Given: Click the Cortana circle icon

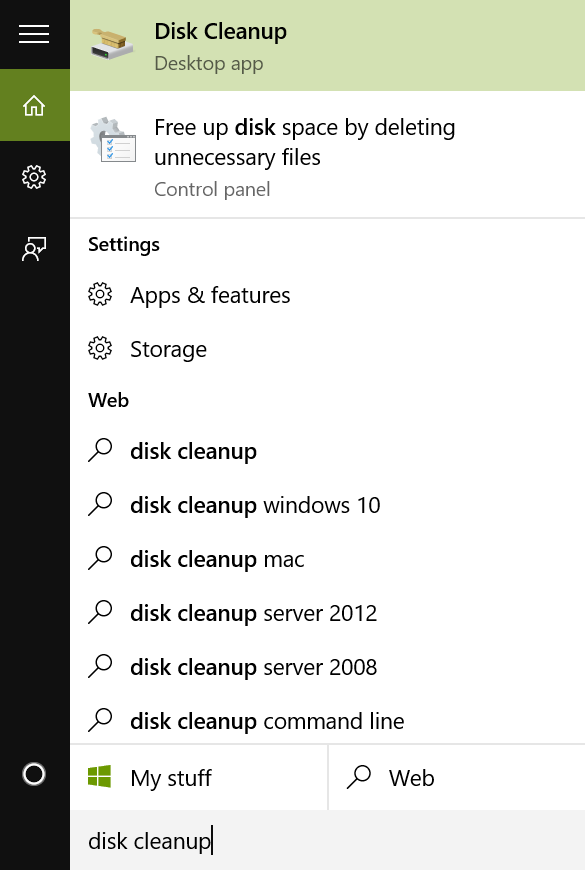Looking at the screenshot, I should point(34,774).
